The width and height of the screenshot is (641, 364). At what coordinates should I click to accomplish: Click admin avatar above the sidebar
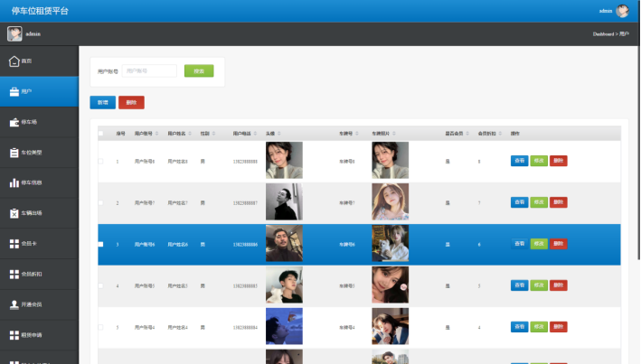tap(14, 34)
